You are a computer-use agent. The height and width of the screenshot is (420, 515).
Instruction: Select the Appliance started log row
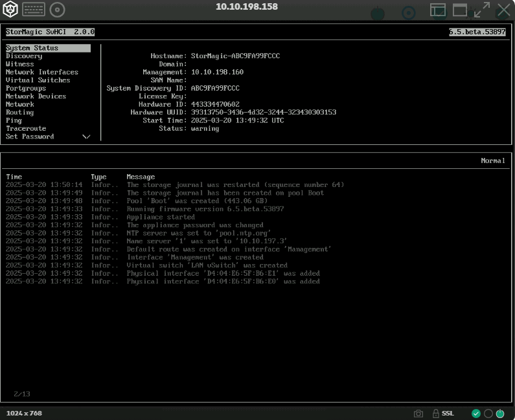pyautogui.click(x=100, y=217)
